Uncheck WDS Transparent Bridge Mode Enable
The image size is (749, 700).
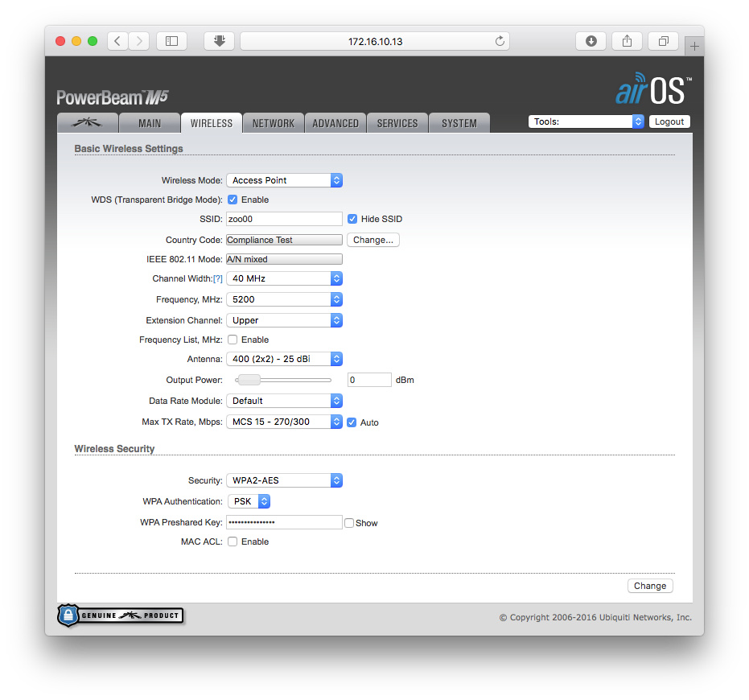coord(233,200)
